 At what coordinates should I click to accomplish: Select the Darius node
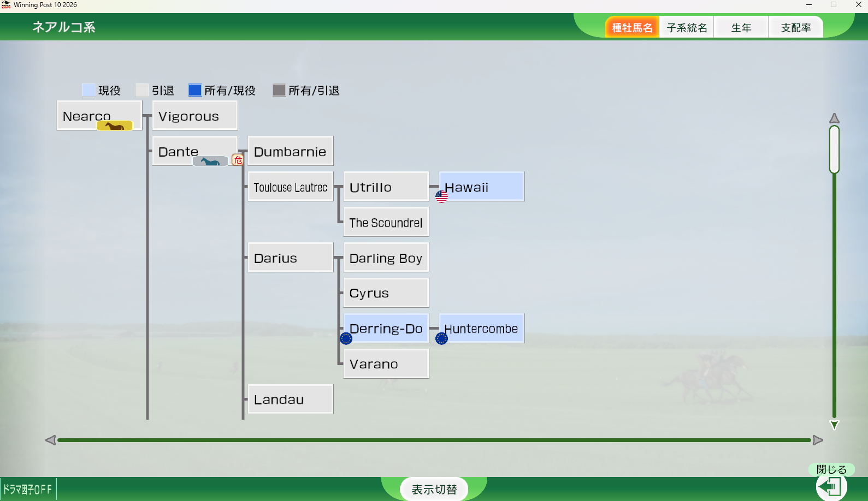(291, 257)
